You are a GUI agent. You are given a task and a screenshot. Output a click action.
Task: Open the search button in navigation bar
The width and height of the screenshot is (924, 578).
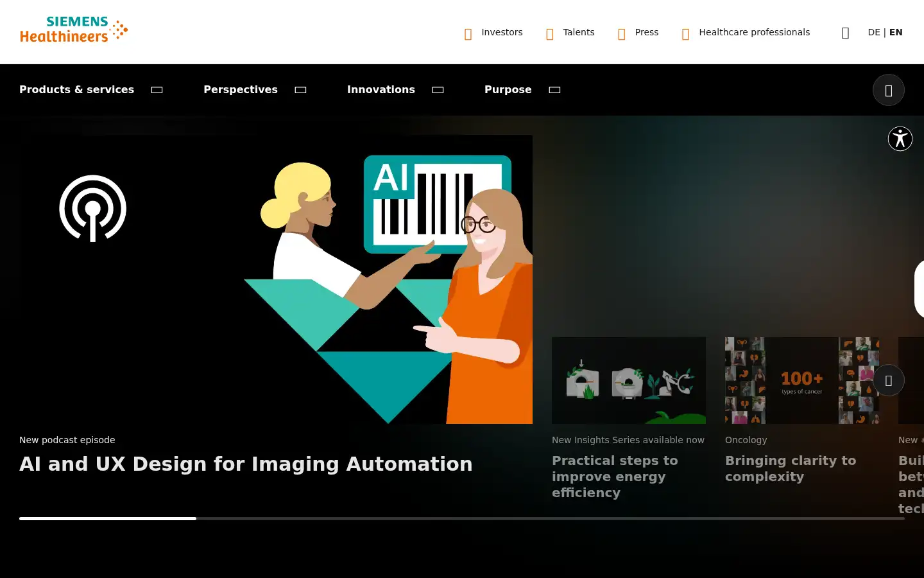tap(889, 90)
